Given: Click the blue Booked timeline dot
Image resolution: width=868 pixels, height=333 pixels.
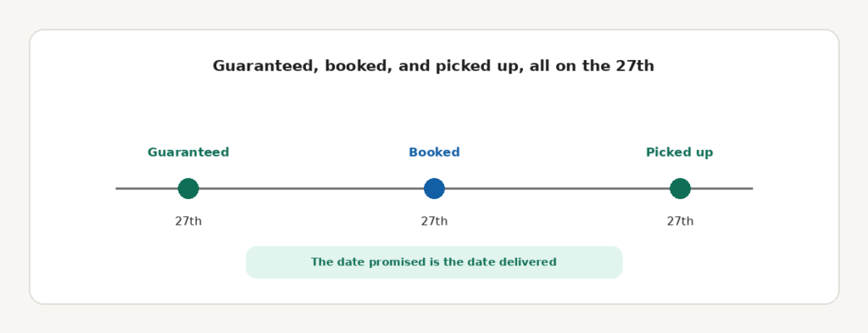Looking at the screenshot, I should click(434, 189).
